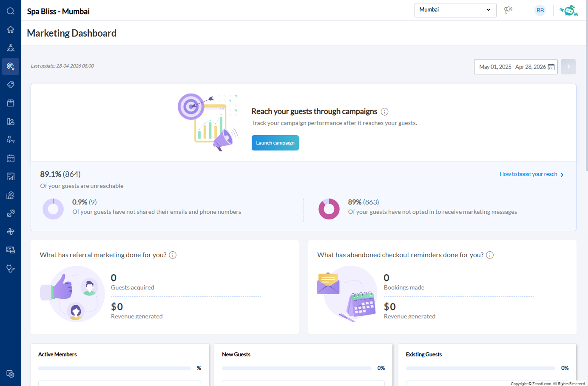Select the Calendar icon in the sidebar
This screenshot has height=386, width=588.
pyautogui.click(x=11, y=158)
